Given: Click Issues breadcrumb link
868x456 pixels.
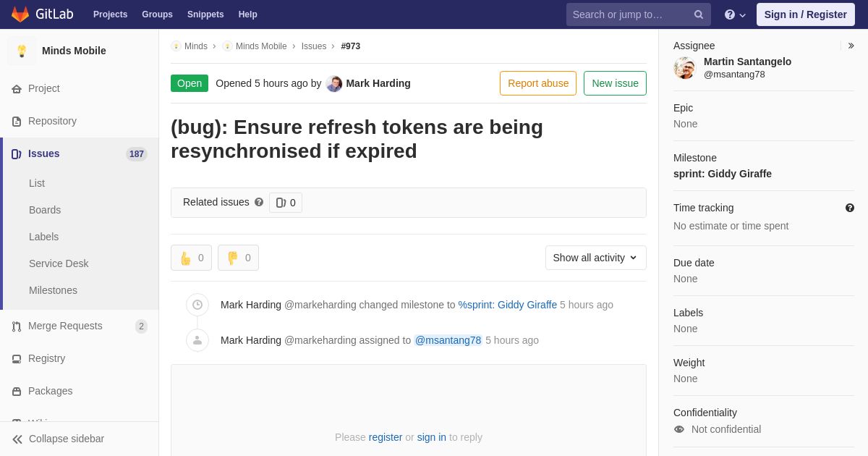Looking at the screenshot, I should coord(314,46).
